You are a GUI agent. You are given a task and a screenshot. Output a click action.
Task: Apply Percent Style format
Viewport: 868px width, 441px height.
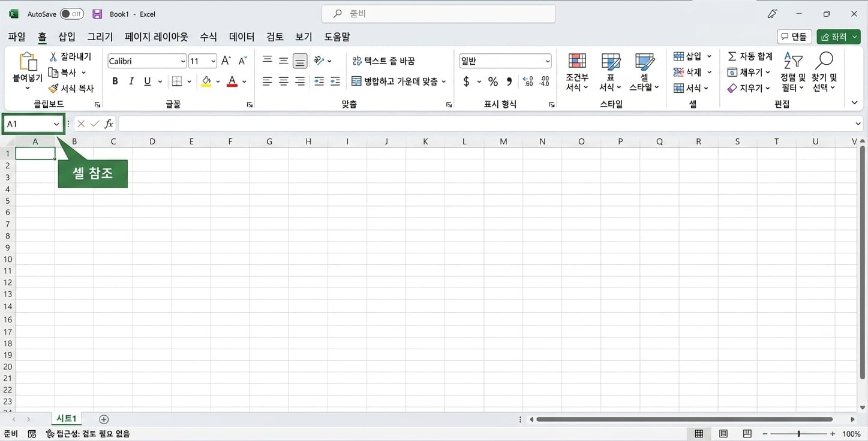(493, 81)
